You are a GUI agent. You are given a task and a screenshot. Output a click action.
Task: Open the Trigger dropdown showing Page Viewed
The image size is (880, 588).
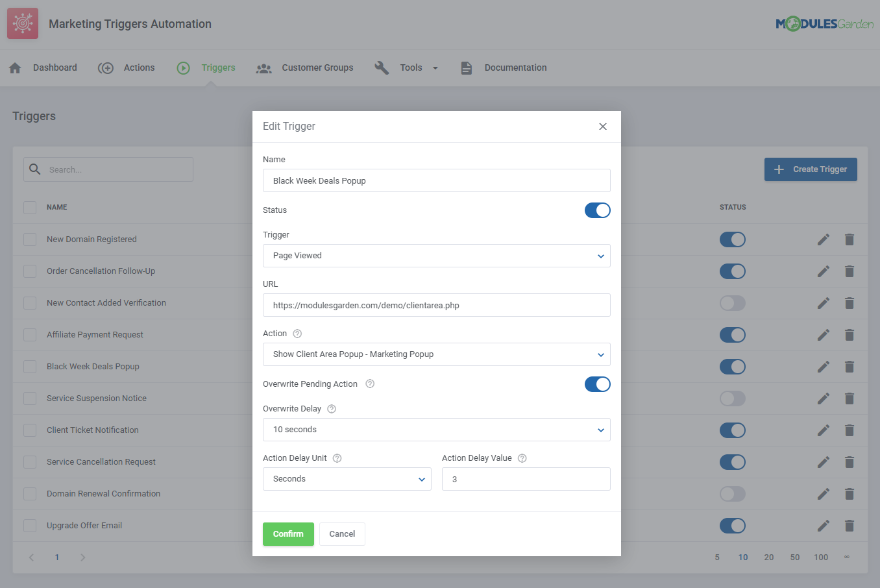[436, 256]
